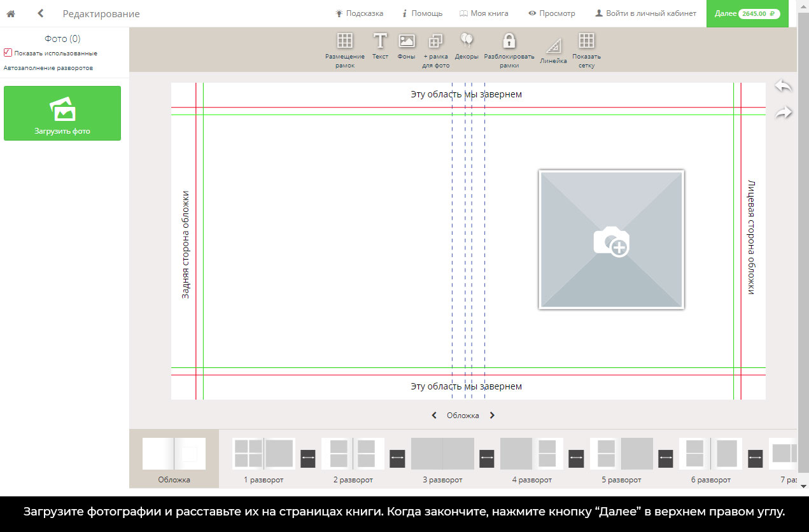This screenshot has width=809, height=532.
Task: Open Размещение рамок frame layout tool
Action: point(345,42)
